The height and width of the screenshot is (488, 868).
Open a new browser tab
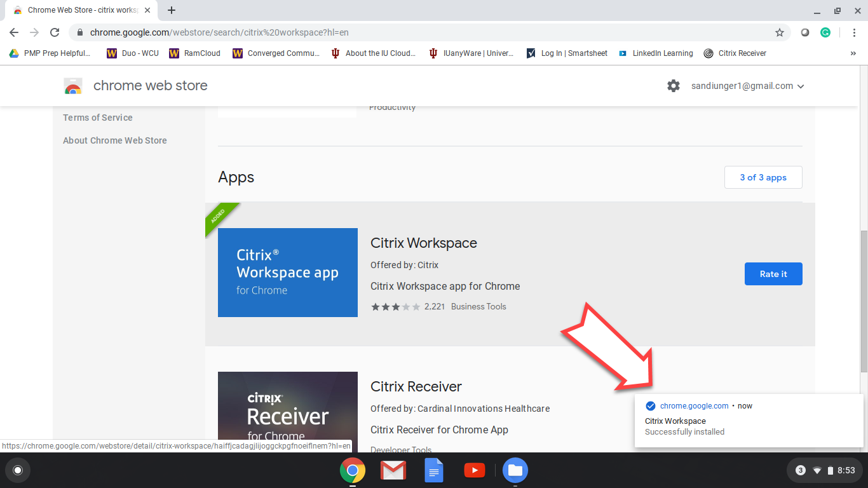[172, 10]
